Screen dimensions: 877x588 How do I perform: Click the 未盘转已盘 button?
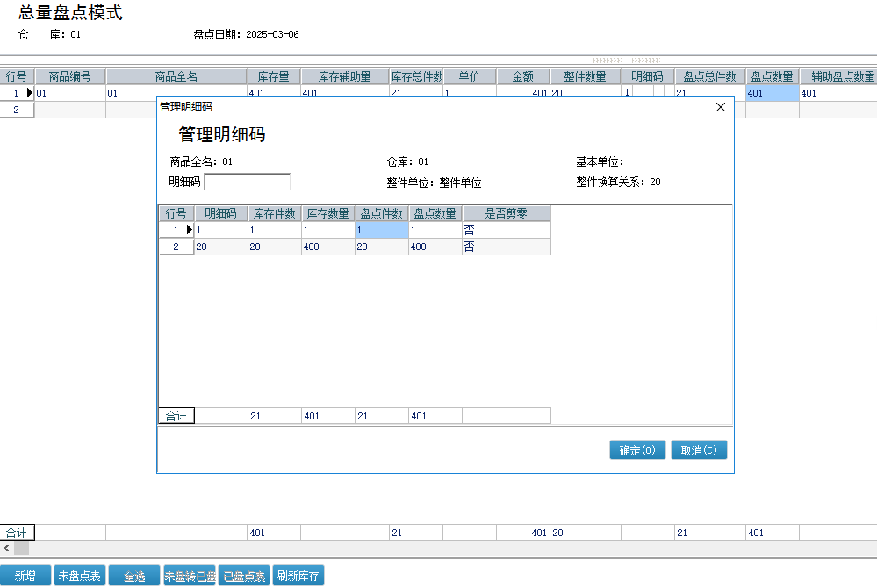pyautogui.click(x=190, y=576)
